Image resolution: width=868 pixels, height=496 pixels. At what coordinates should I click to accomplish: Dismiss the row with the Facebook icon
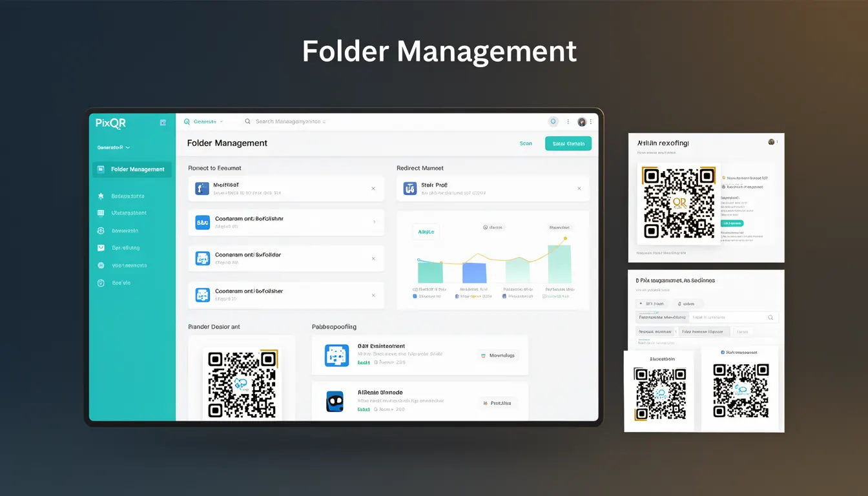click(373, 189)
